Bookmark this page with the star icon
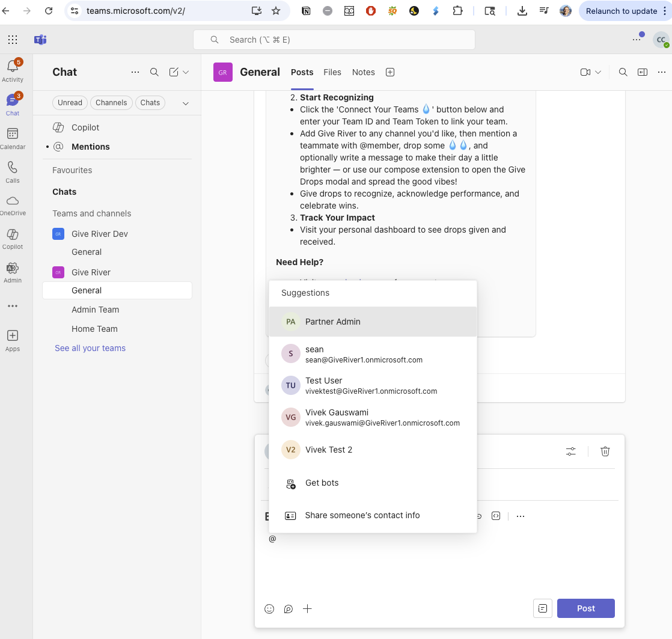 (276, 11)
